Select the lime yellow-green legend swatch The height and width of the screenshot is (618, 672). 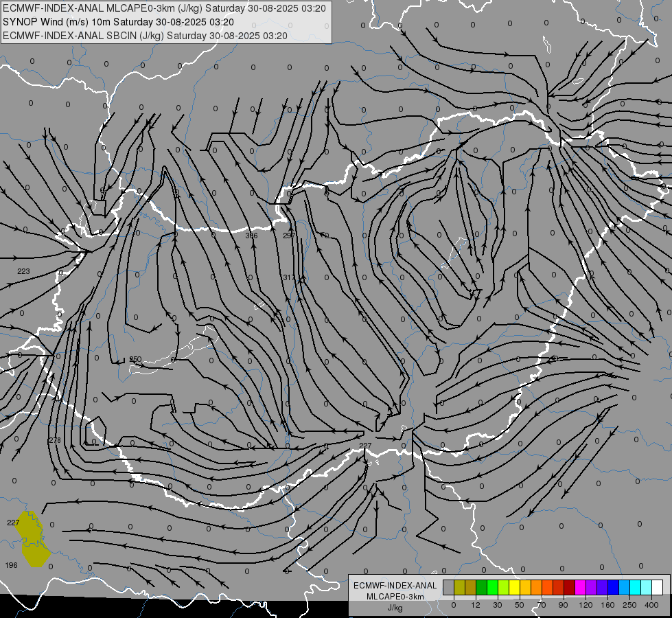coord(504,587)
